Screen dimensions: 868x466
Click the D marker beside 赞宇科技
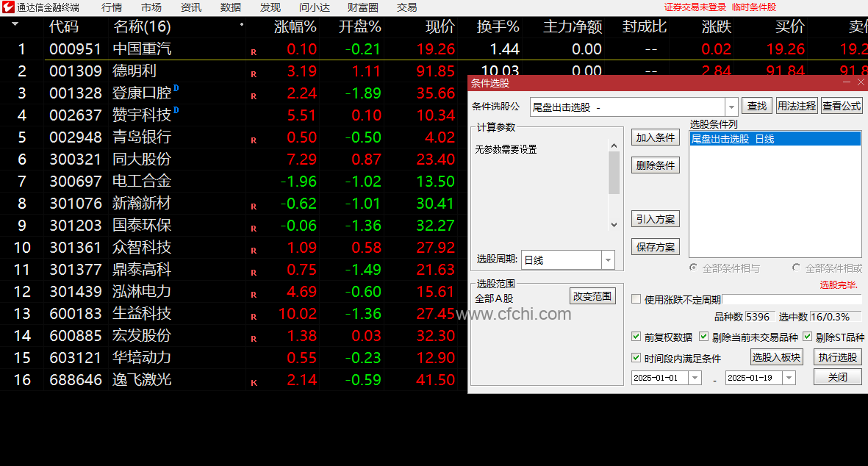coord(176,110)
